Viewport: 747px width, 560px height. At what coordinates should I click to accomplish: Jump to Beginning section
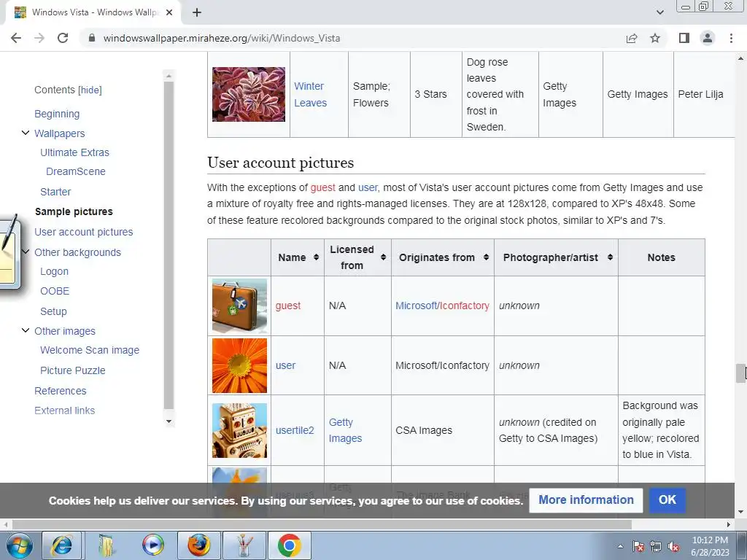[57, 114]
